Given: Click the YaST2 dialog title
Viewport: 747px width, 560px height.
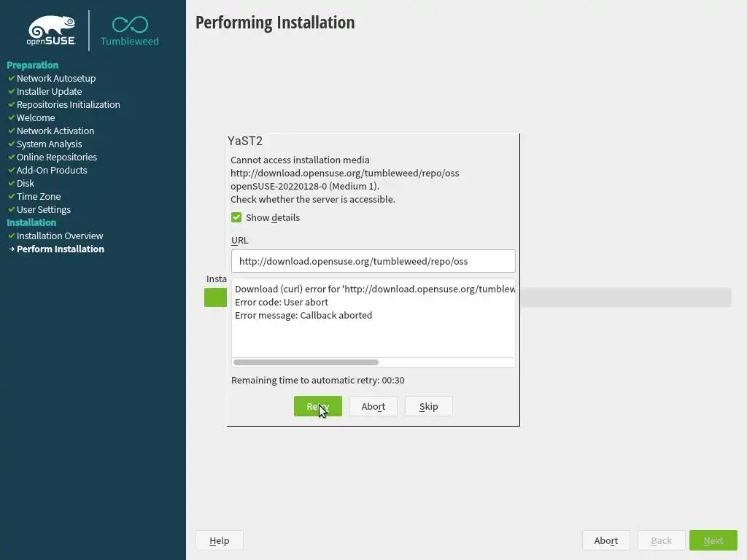Looking at the screenshot, I should coord(245,141).
